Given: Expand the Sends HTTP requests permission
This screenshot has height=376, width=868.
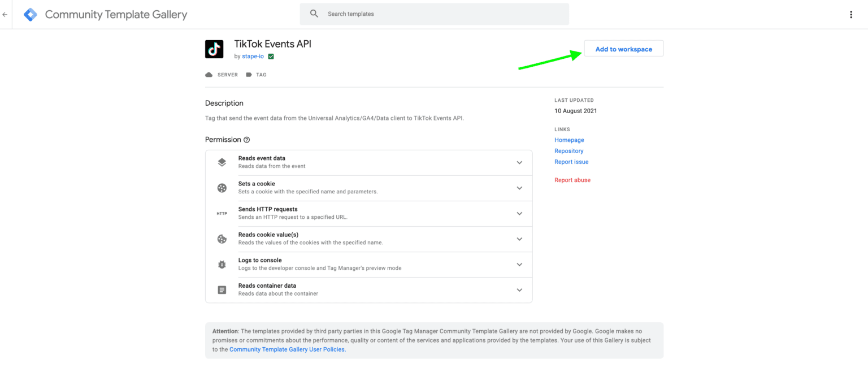Looking at the screenshot, I should tap(519, 214).
